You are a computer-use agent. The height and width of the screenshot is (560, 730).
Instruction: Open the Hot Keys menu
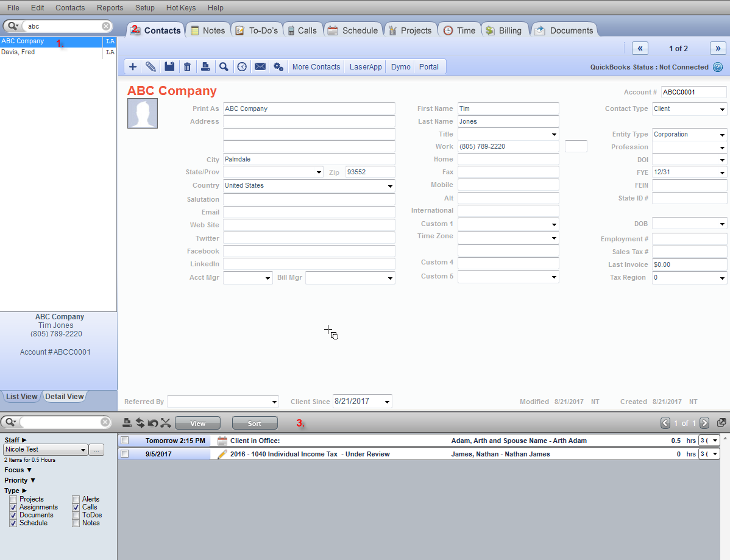point(180,7)
